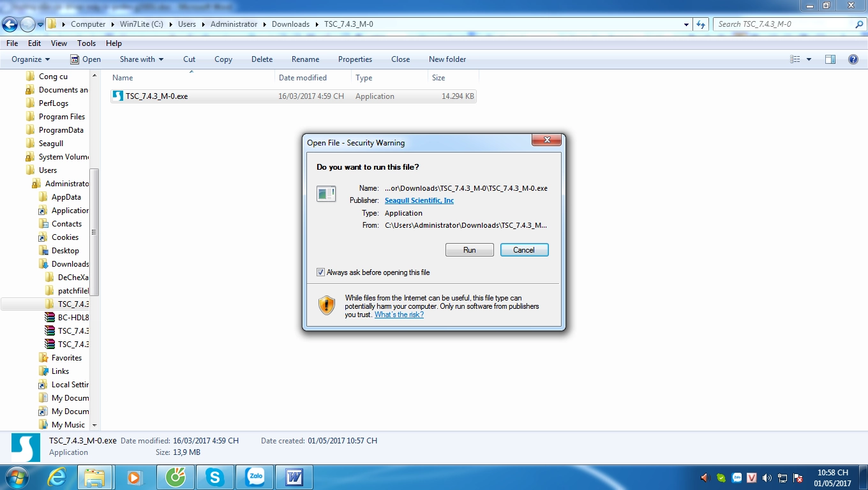Click the blue Help question mark icon
This screenshot has height=490, width=868.
point(853,59)
